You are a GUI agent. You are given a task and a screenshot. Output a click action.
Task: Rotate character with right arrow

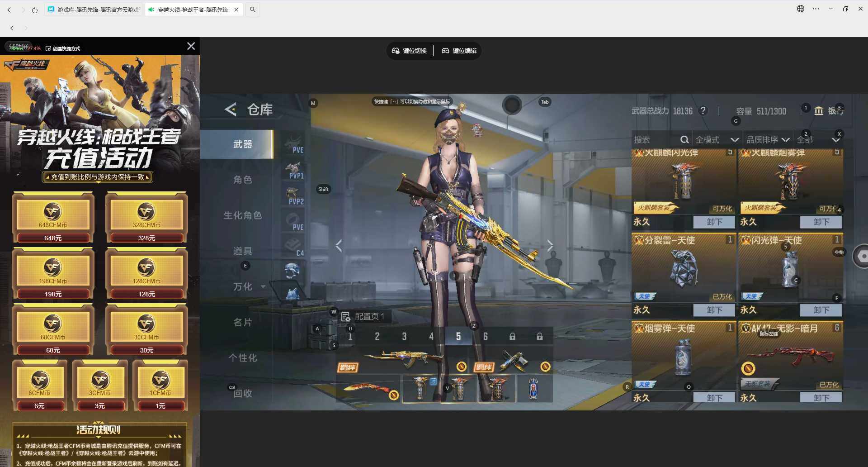click(550, 246)
